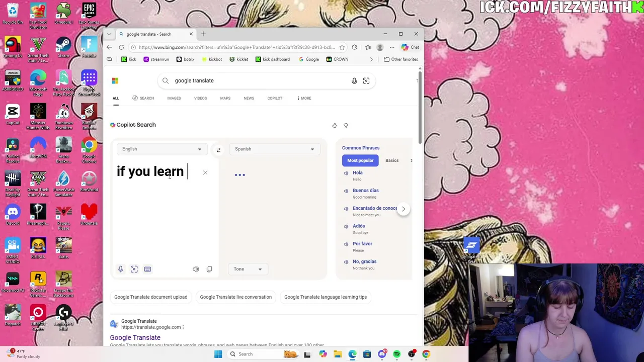Open the More search categories menu
The width and height of the screenshot is (644, 362).
(304, 98)
